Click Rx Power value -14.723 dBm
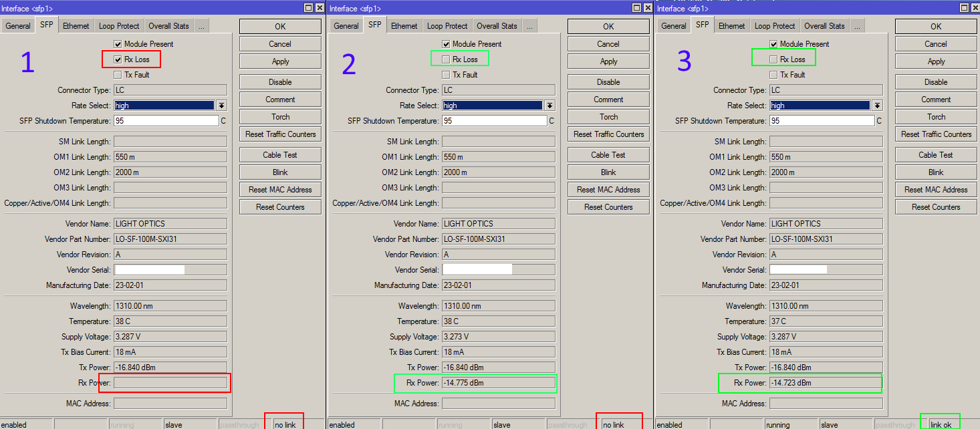The height and width of the screenshot is (429, 980). (826, 383)
